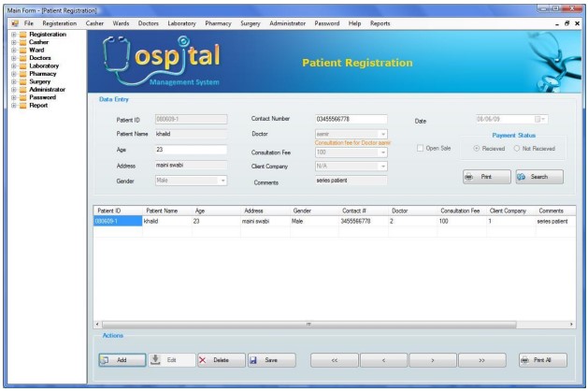The width and height of the screenshot is (588, 392).
Task: Open the Gender dropdown
Action: pyautogui.click(x=222, y=181)
